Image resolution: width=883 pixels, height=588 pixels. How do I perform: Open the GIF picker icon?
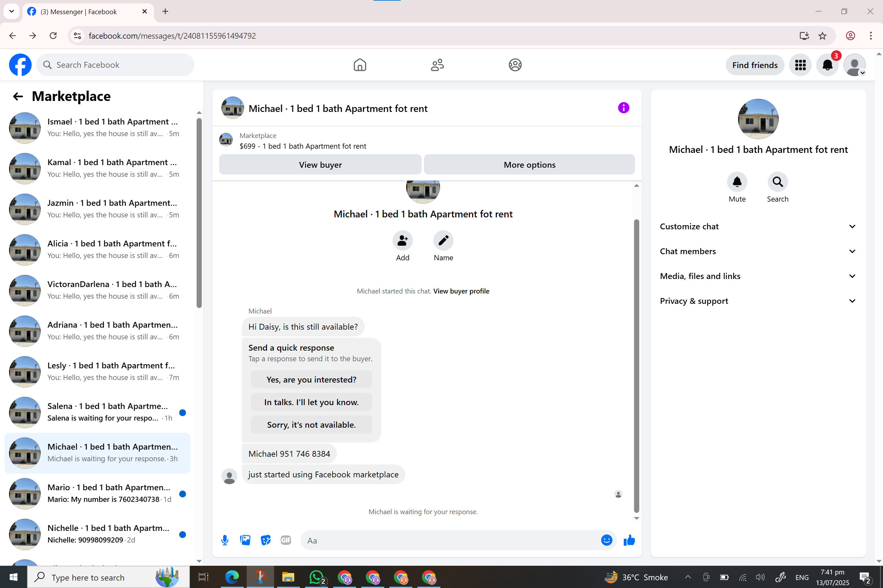click(x=286, y=540)
